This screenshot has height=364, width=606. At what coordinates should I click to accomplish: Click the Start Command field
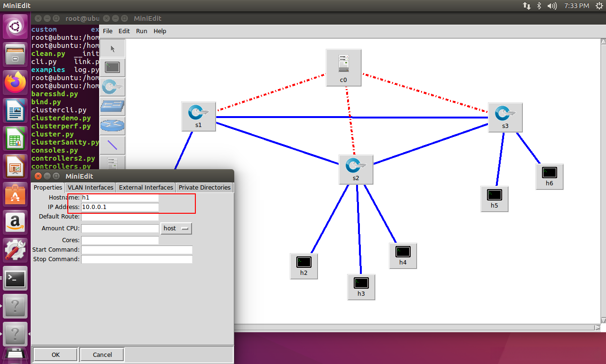pyautogui.click(x=137, y=250)
